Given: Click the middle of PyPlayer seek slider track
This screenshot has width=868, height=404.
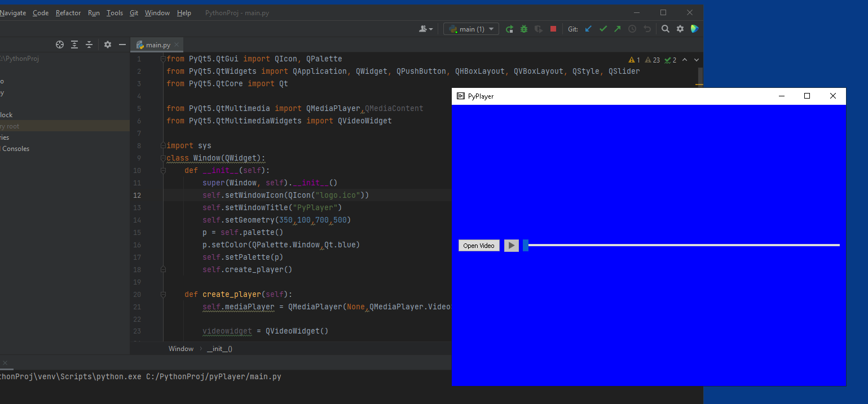Looking at the screenshot, I should click(681, 245).
